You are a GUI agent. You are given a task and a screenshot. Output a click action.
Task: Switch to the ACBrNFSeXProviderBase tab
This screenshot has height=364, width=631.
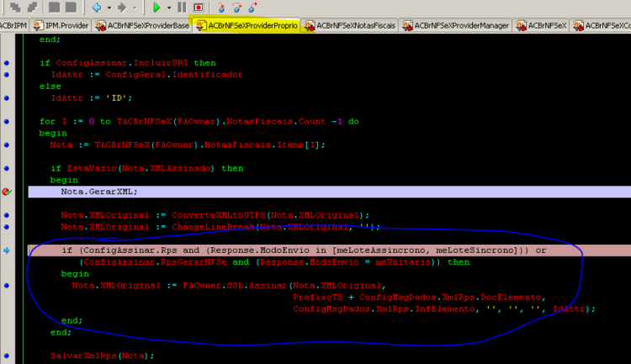[x=142, y=25]
